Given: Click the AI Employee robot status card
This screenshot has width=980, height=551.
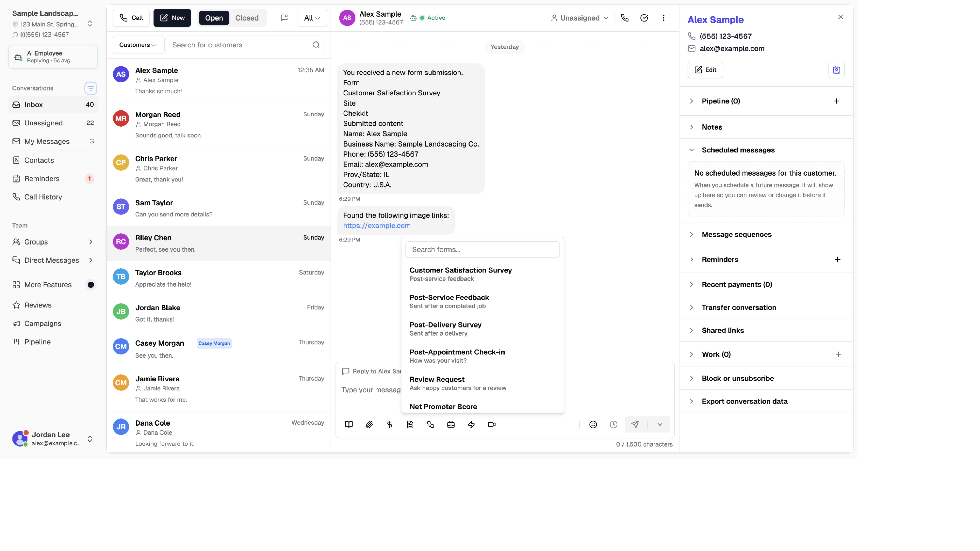Looking at the screenshot, I should coord(53,57).
